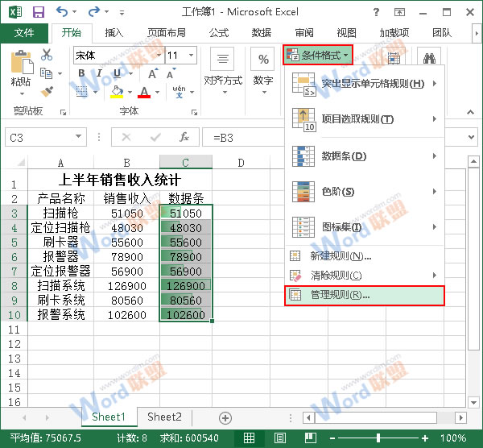The width and height of the screenshot is (483, 448).
Task: Toggle Bold formatting
Action: pos(81,74)
